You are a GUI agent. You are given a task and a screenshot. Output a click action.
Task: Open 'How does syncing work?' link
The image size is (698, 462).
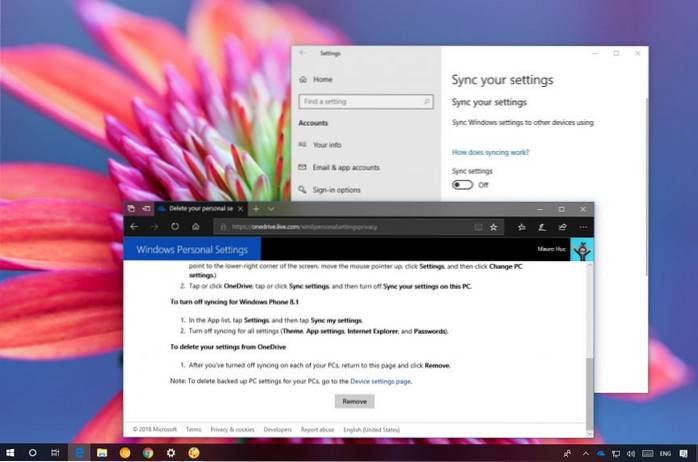pos(490,153)
